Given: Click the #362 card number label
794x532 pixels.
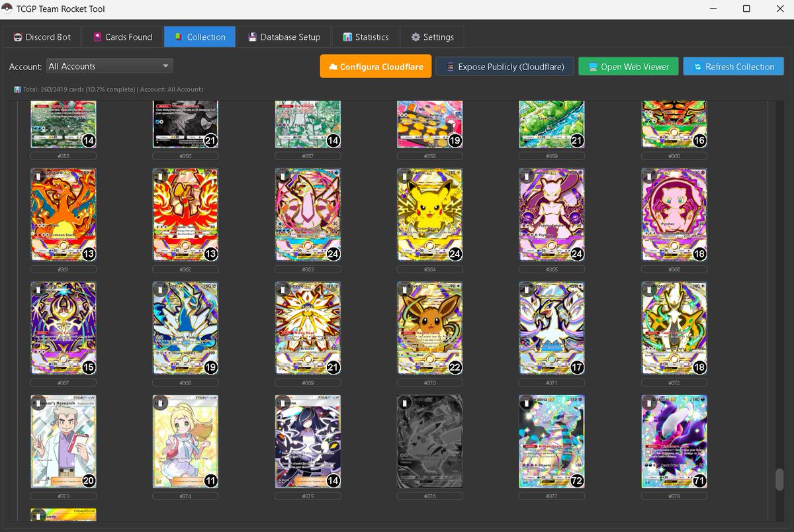Looking at the screenshot, I should 186,269.
